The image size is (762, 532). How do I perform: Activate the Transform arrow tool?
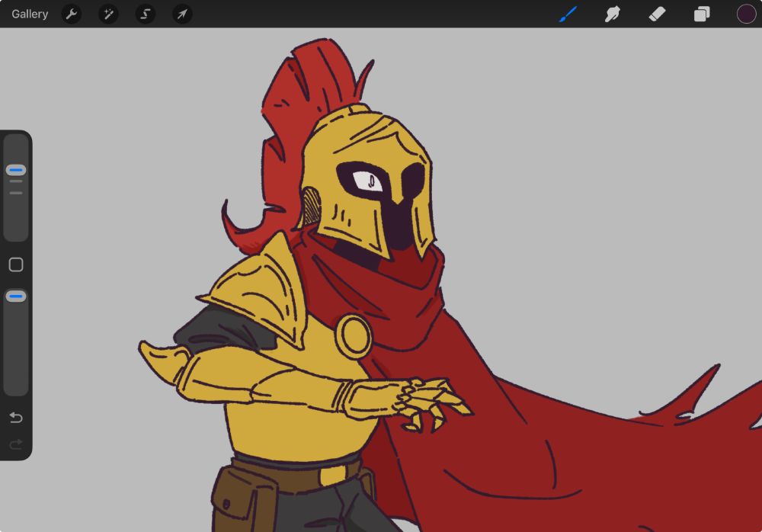[182, 14]
